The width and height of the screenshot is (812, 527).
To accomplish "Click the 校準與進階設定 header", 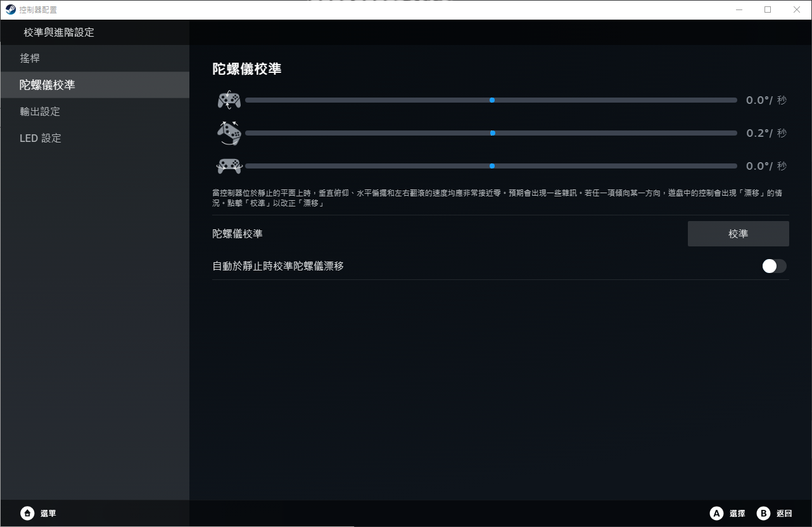I will pyautogui.click(x=59, y=32).
